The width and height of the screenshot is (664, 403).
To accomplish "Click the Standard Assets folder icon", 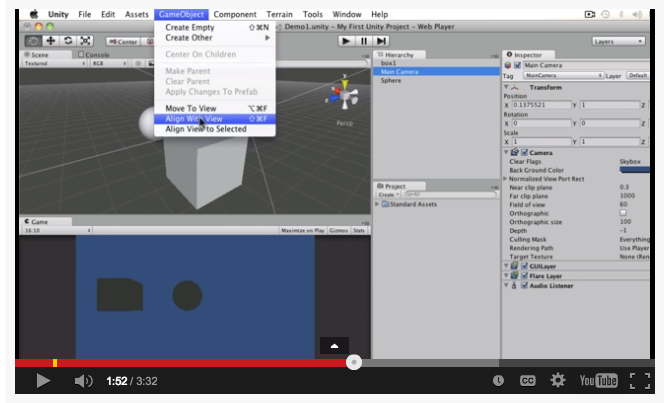I will click(x=385, y=204).
